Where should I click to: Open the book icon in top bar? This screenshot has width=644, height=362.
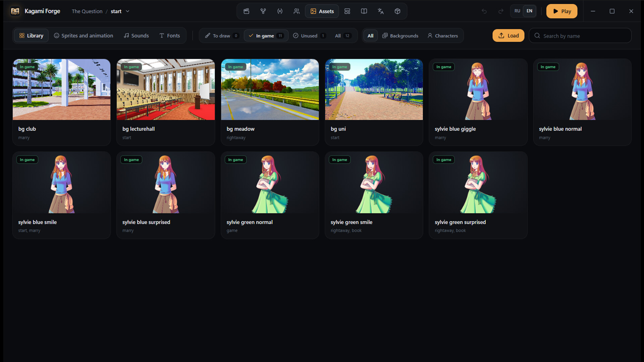(x=364, y=11)
